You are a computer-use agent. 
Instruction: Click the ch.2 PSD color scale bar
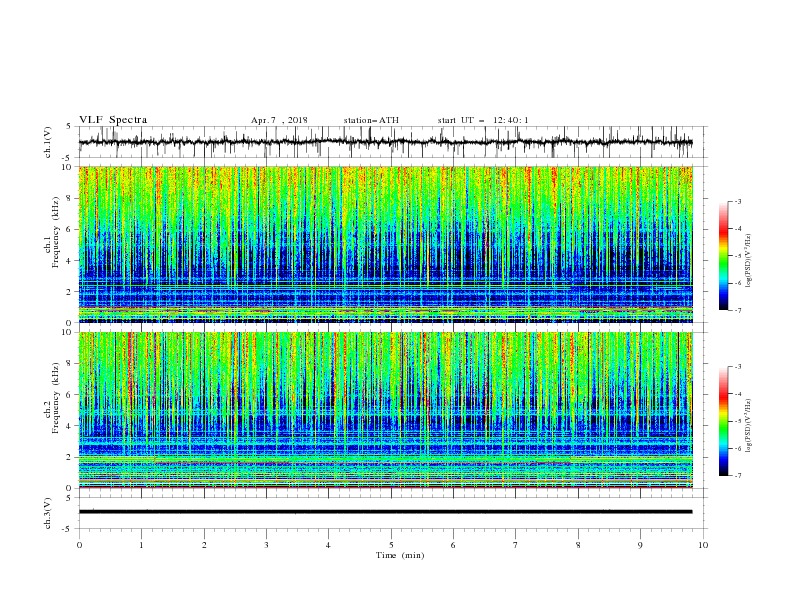[x=723, y=421]
